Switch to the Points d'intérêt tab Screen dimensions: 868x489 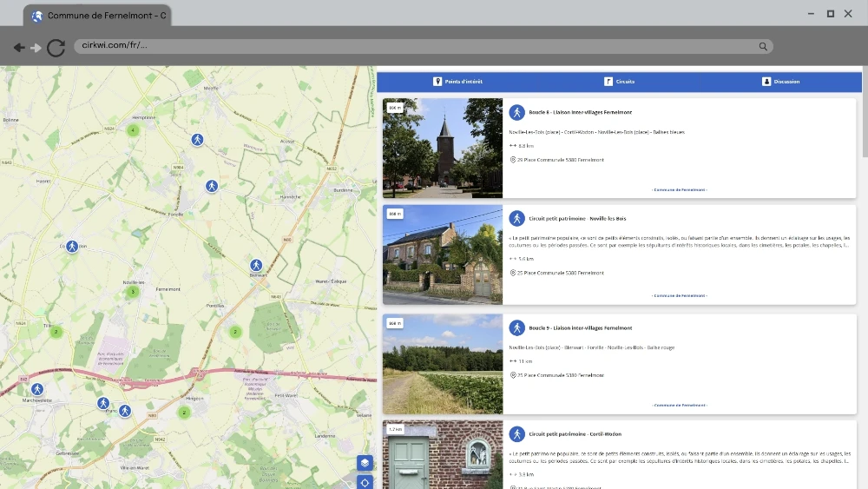tap(457, 82)
